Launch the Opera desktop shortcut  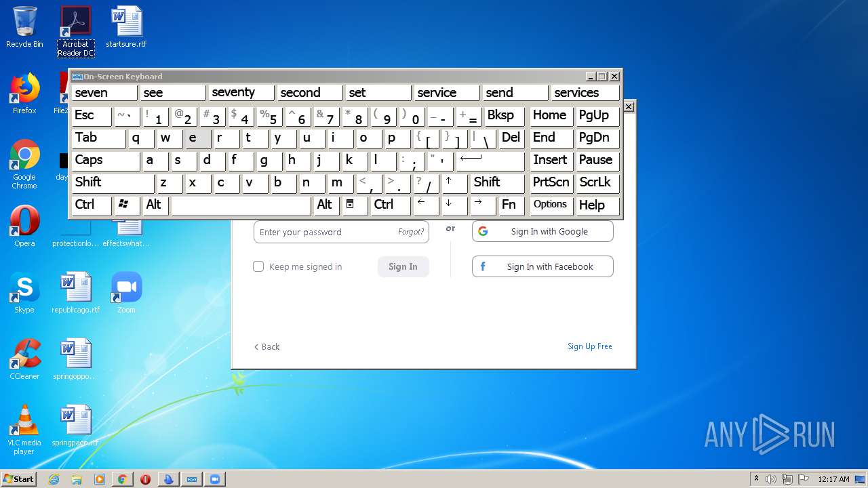(24, 226)
